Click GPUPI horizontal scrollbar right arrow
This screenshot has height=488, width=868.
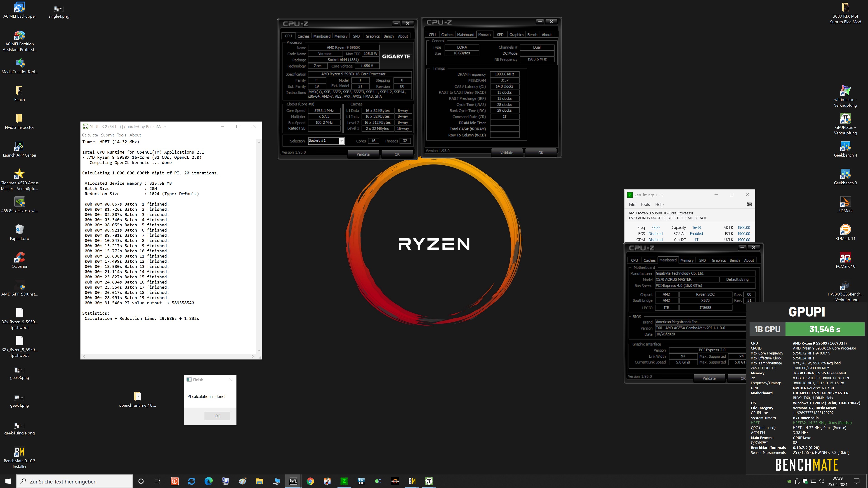click(x=253, y=356)
